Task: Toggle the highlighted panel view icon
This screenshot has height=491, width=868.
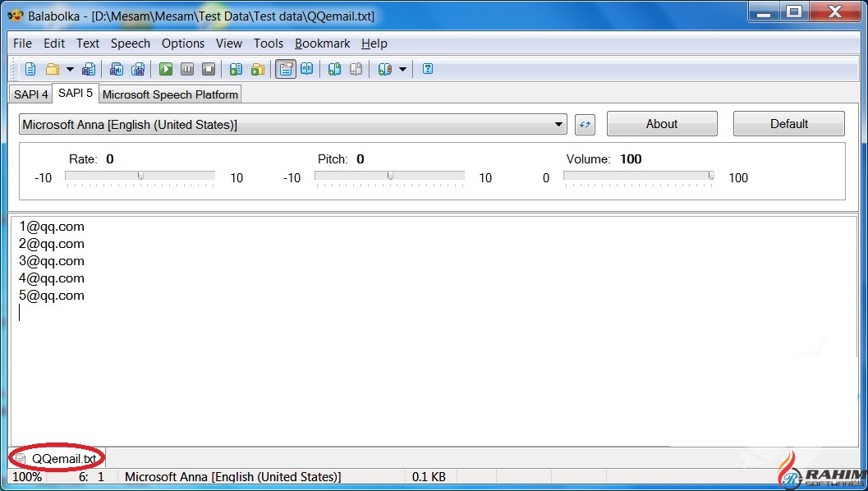Action: click(286, 69)
